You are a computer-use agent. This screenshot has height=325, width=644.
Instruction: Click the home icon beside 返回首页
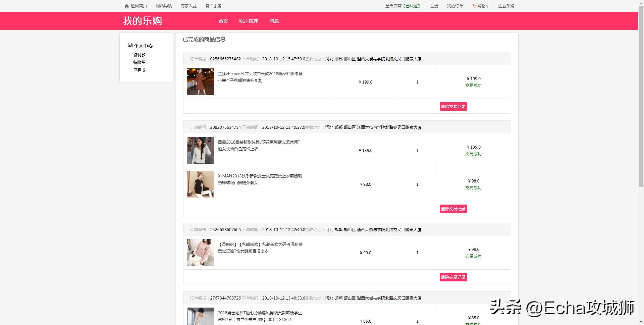point(127,6)
